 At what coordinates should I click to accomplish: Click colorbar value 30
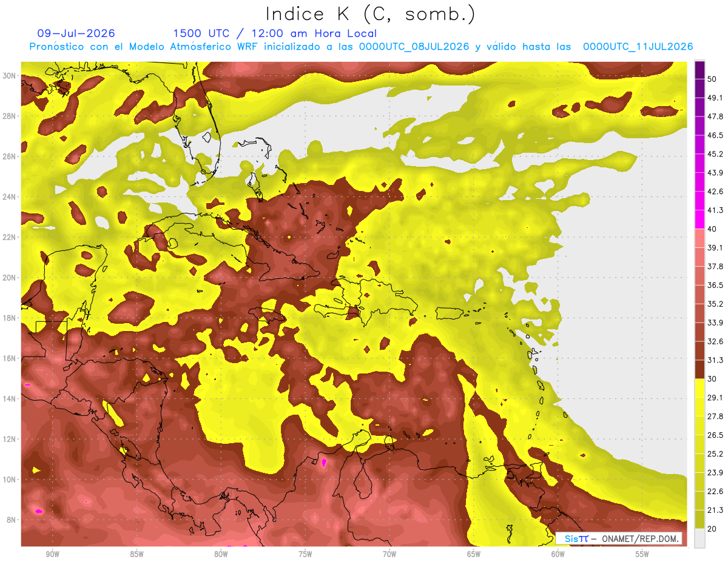(x=712, y=379)
